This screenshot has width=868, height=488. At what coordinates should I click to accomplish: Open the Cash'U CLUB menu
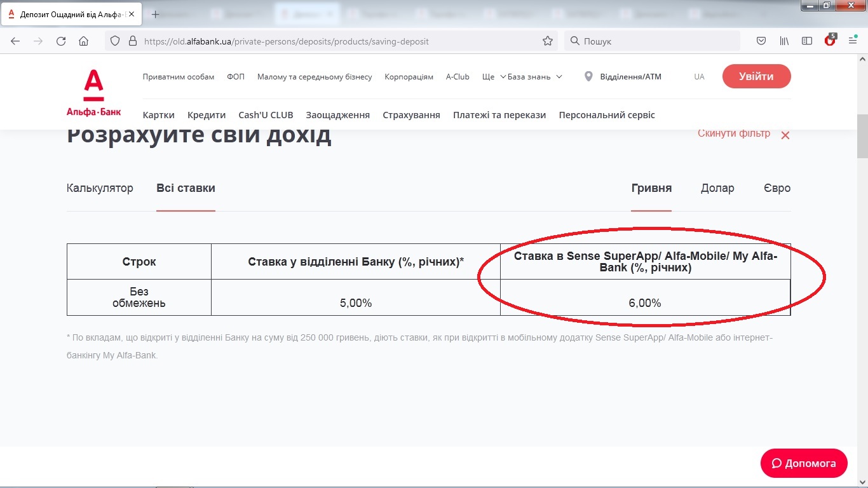tap(266, 115)
